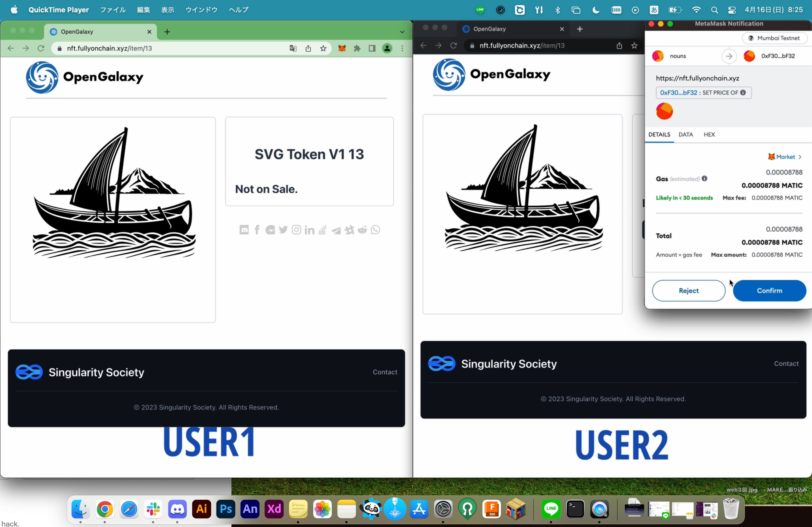This screenshot has width=812, height=527.
Task: Reject the MetaMask transaction
Action: [x=688, y=291]
